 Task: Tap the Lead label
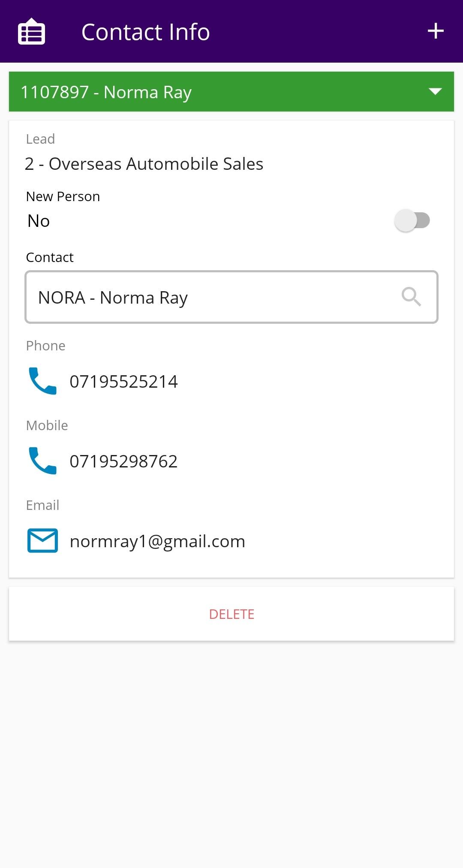click(x=40, y=139)
